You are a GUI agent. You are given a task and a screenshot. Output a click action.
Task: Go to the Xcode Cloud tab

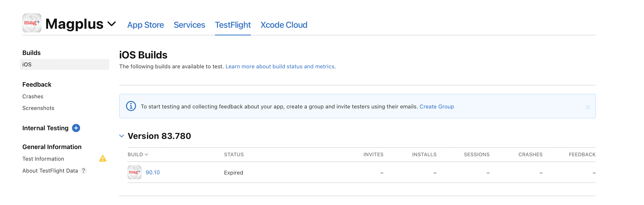point(284,25)
